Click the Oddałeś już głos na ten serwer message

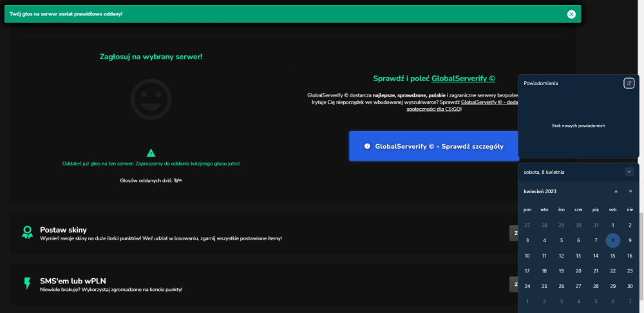[151, 164]
